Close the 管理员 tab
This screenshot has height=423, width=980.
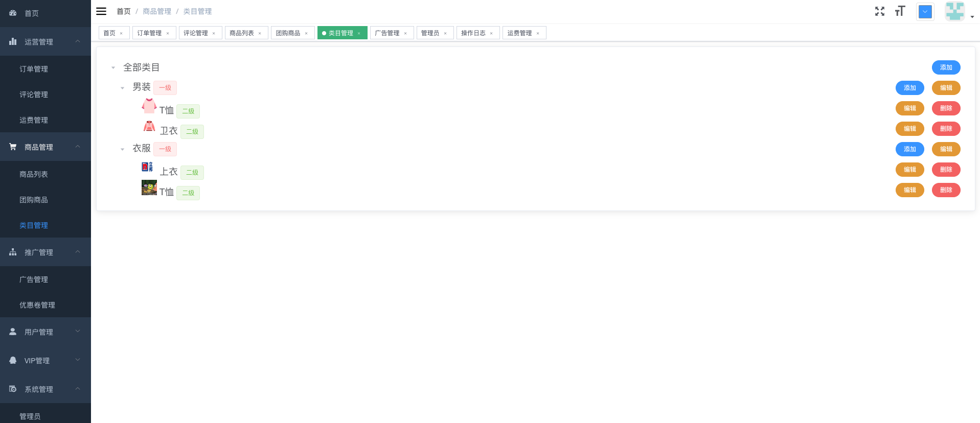445,33
